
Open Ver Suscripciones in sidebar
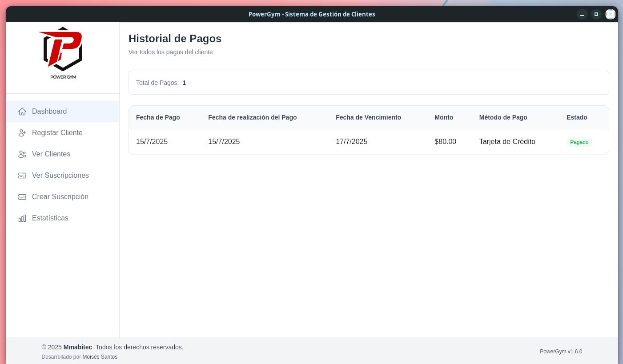[63, 176]
